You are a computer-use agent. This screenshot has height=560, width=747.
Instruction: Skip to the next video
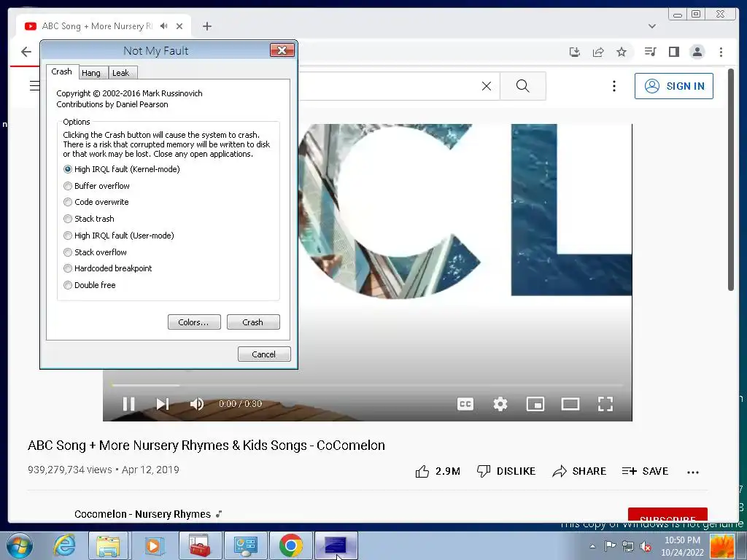pyautogui.click(x=163, y=404)
